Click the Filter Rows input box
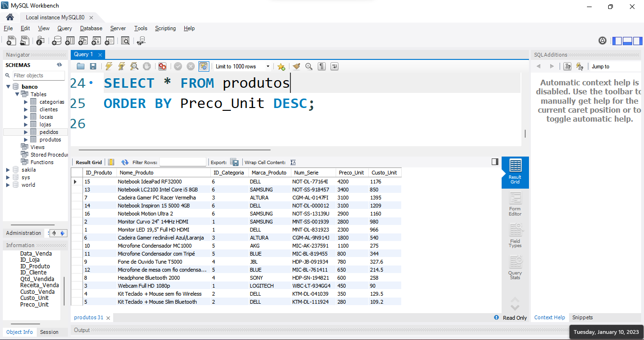The width and height of the screenshot is (644, 340). coord(183,162)
